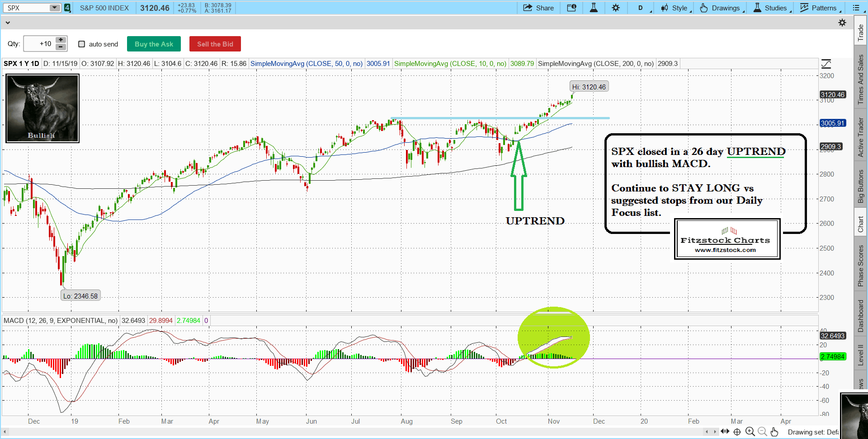Enable the auto send checkbox
The width and height of the screenshot is (868, 439).
(x=82, y=44)
